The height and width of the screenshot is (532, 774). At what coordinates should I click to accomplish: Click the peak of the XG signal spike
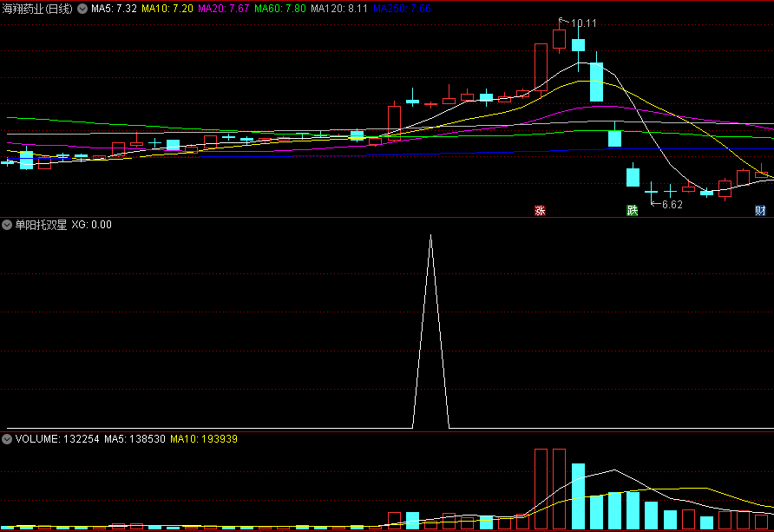click(431, 236)
